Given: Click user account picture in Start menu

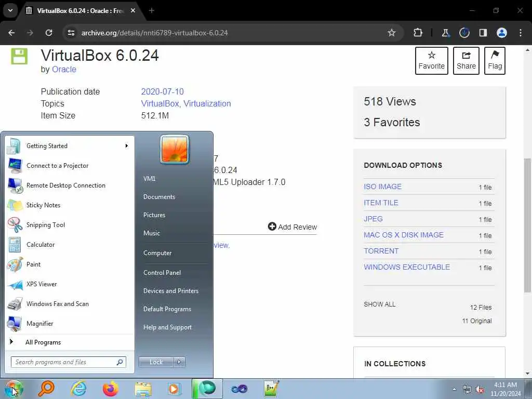Looking at the screenshot, I should pos(175,149).
